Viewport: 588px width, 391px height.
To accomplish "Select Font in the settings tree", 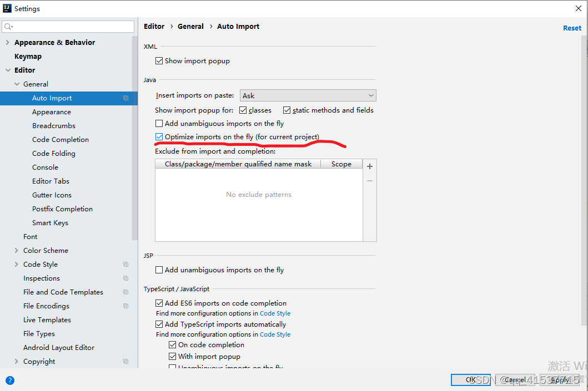I will (x=30, y=237).
